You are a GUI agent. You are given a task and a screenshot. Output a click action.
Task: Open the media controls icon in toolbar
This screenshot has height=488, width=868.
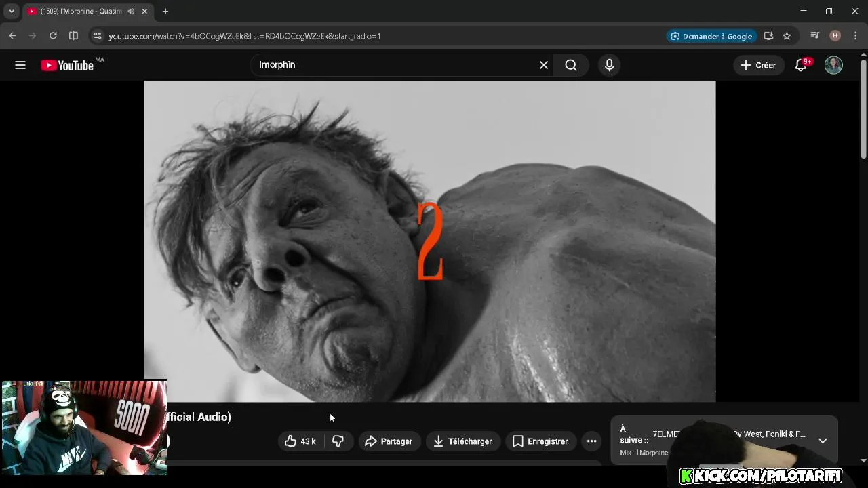coord(815,36)
